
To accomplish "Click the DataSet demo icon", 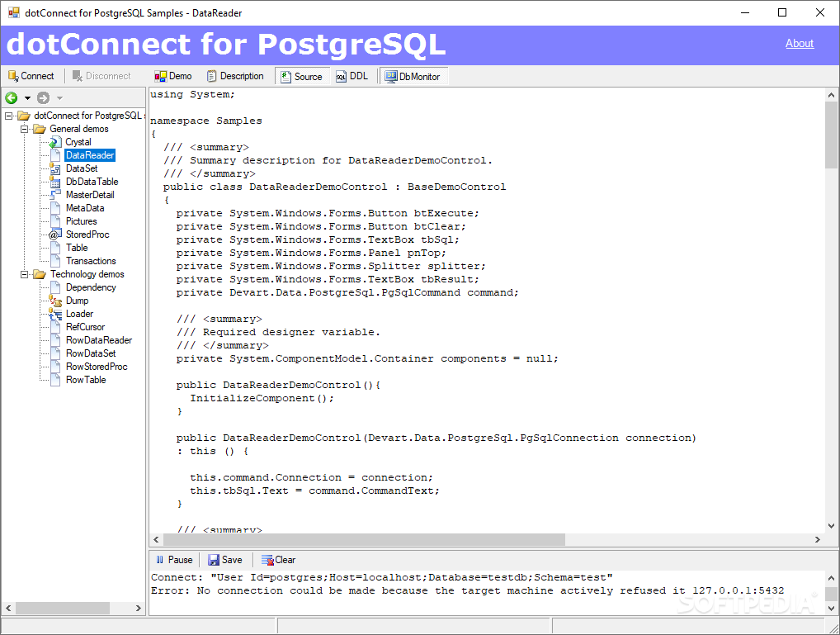I will (55, 168).
